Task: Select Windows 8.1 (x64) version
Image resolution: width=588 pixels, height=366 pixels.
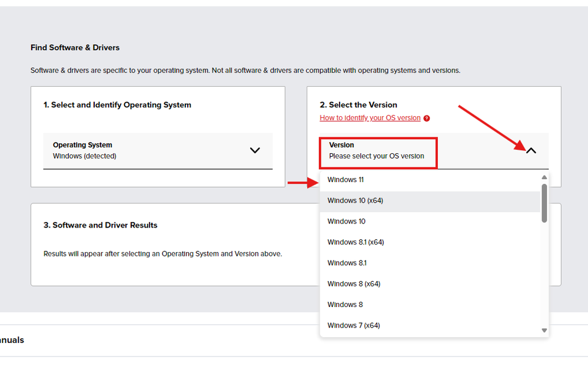Action: tap(356, 242)
